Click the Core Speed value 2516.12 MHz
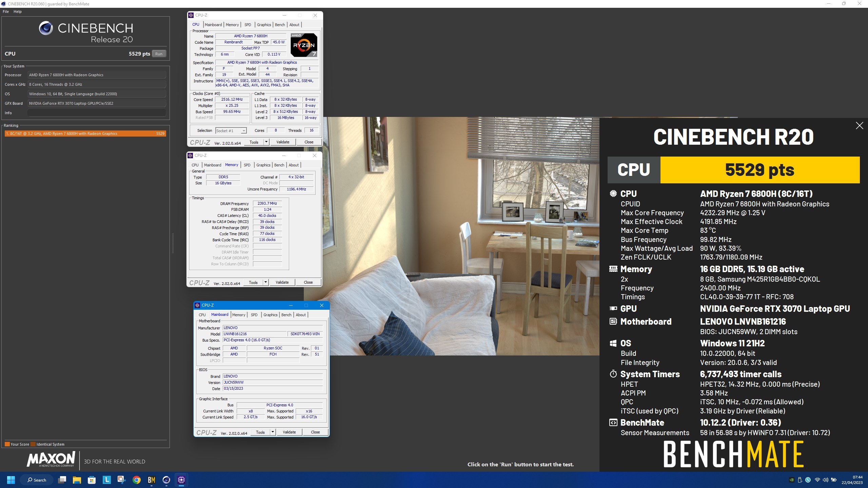This screenshot has height=488, width=868. click(x=232, y=100)
